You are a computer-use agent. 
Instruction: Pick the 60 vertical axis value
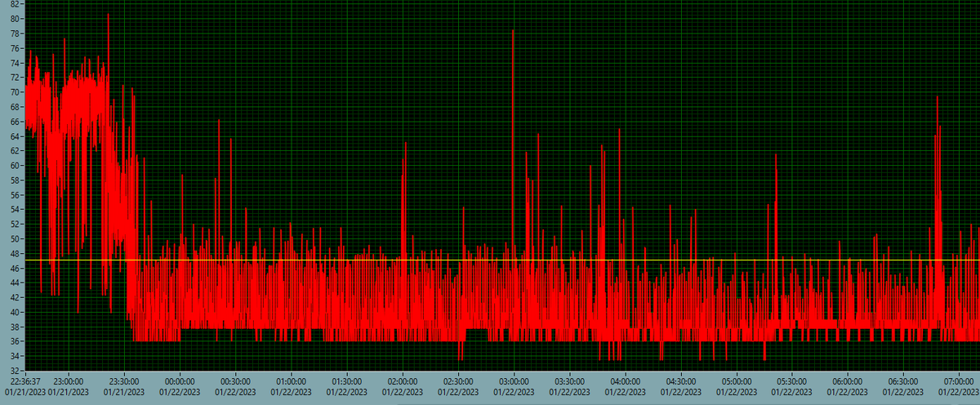[16, 165]
